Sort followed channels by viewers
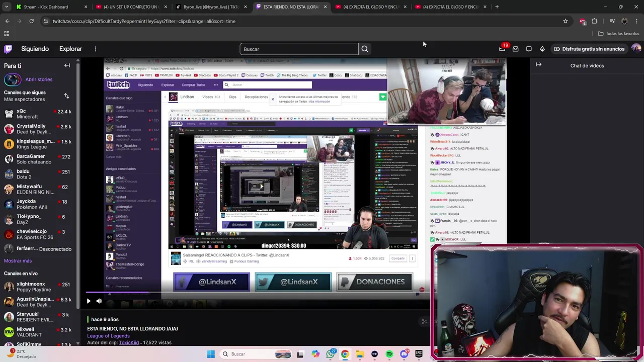Image resolution: width=644 pixels, height=362 pixels. pos(66,96)
